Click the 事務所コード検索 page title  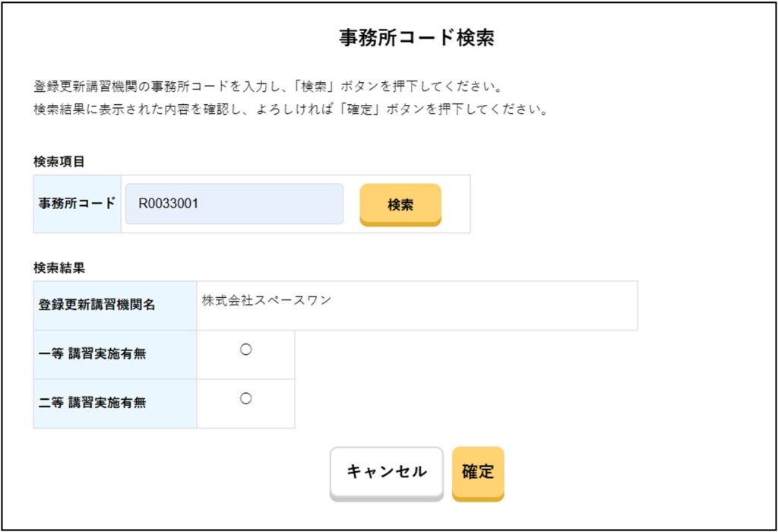(x=416, y=39)
